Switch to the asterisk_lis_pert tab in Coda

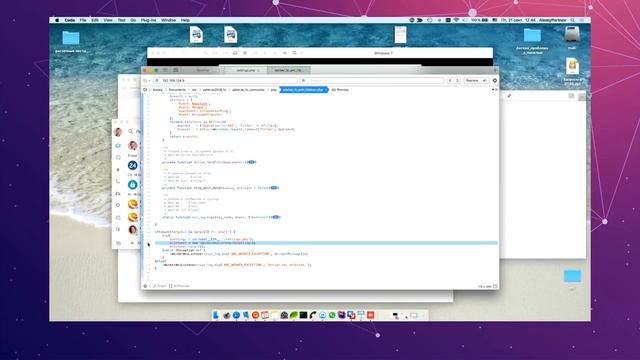click(x=288, y=70)
